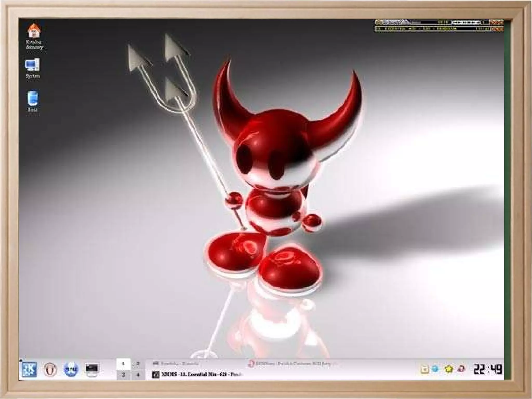Open the home folder desktop icon

click(34, 31)
